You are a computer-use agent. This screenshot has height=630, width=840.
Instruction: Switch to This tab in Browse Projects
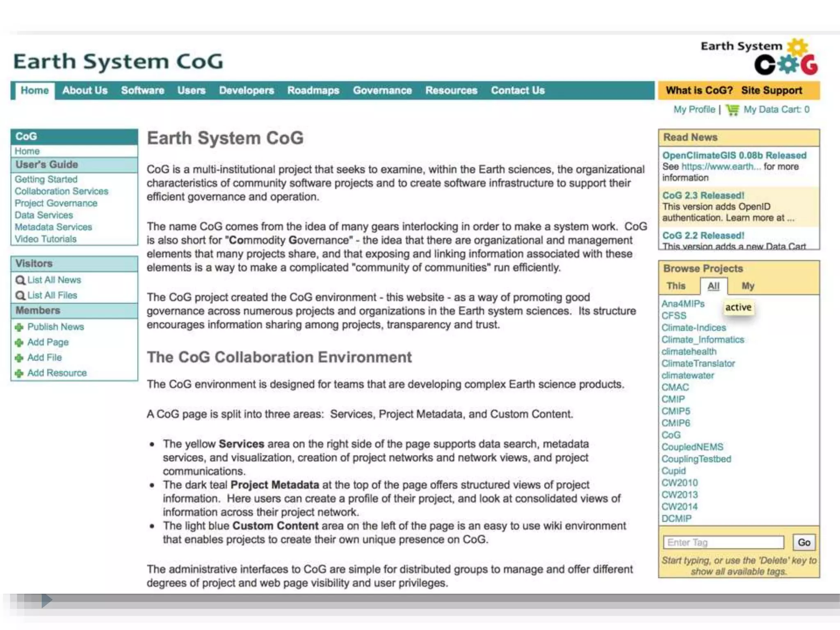point(676,286)
